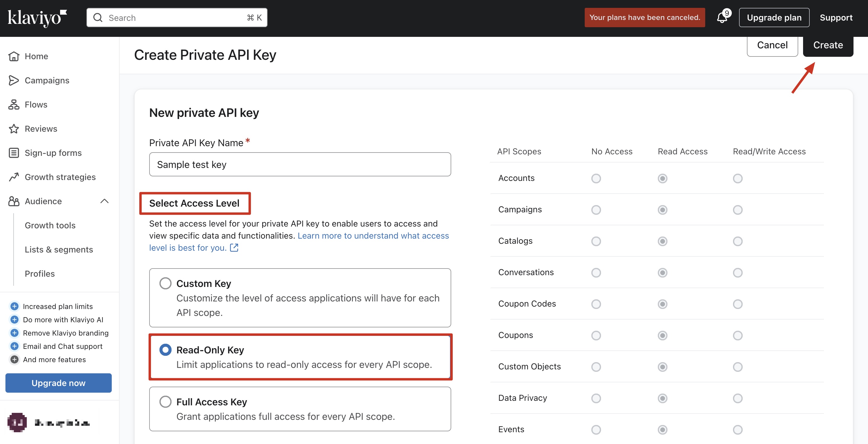Open Lists & segments under Audience
Viewport: 868px width, 444px height.
[x=59, y=249]
